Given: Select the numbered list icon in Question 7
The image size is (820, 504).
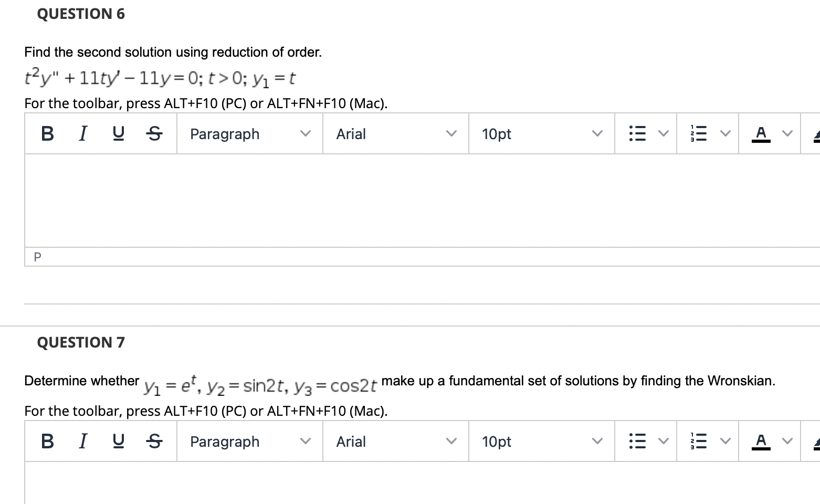Looking at the screenshot, I should coord(699,442).
